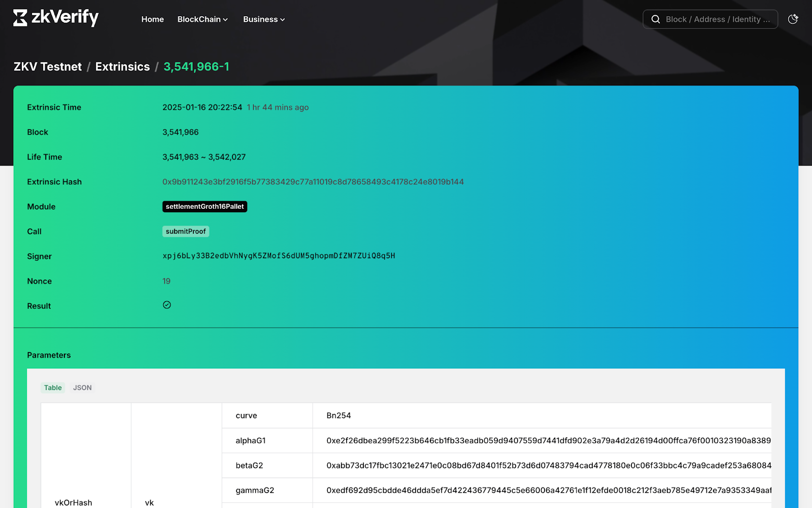Click the zkVerify logo

pyautogui.click(x=56, y=18)
